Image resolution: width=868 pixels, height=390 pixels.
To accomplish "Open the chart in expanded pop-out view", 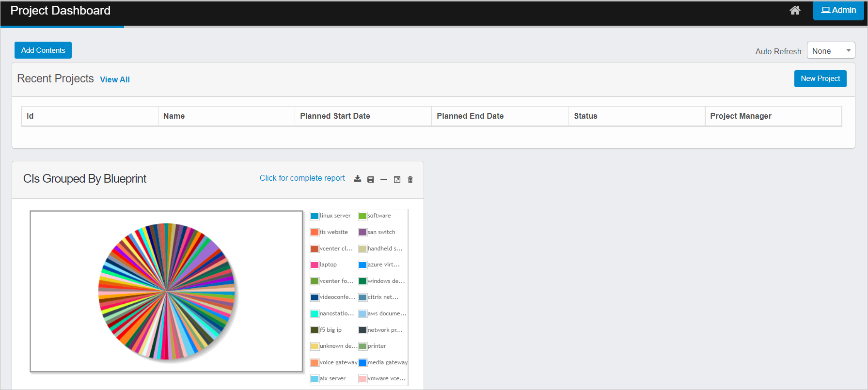I will tap(397, 179).
